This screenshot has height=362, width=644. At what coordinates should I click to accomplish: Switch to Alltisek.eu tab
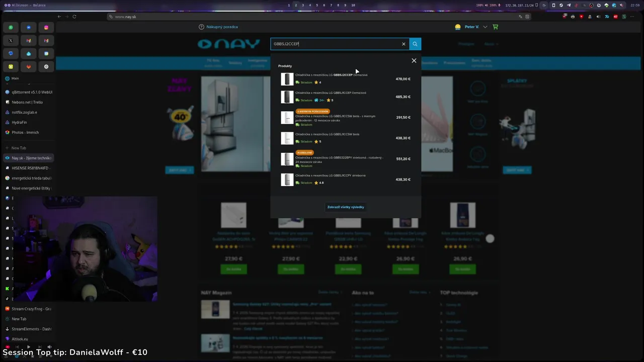[29, 339]
